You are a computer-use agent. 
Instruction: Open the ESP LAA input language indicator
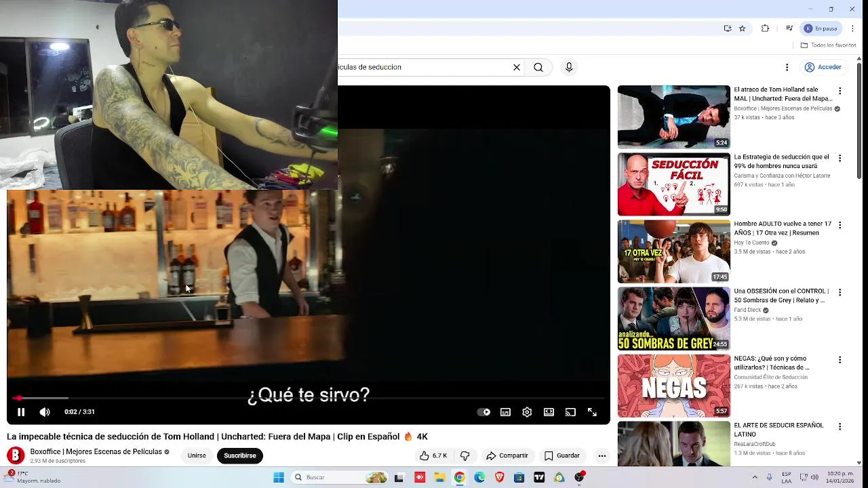(x=787, y=477)
